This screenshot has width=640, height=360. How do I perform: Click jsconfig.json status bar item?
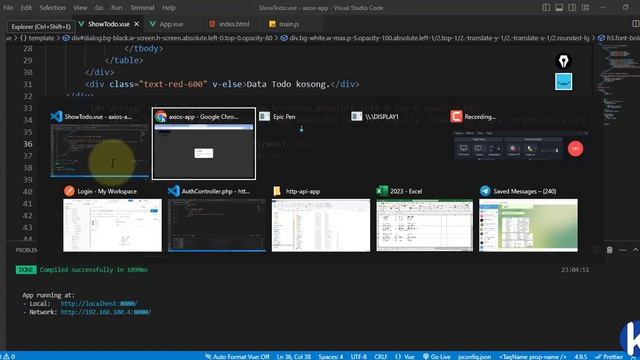[474, 356]
